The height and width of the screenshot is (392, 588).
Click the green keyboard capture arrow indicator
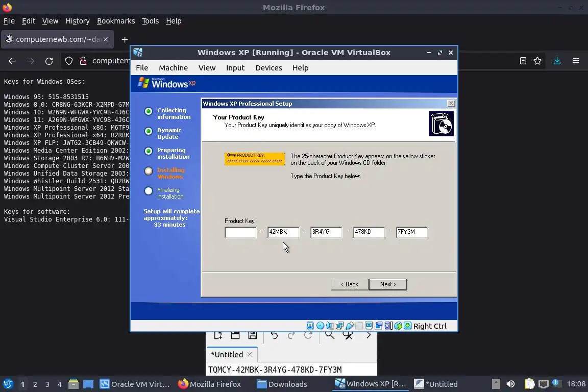(408, 326)
